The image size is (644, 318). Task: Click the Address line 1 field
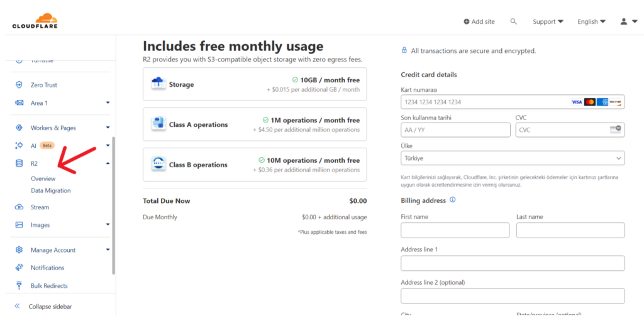[513, 263]
